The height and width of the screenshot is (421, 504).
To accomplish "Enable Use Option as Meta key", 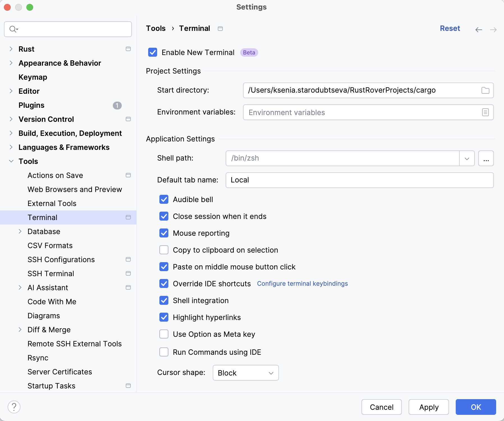I will [x=164, y=334].
